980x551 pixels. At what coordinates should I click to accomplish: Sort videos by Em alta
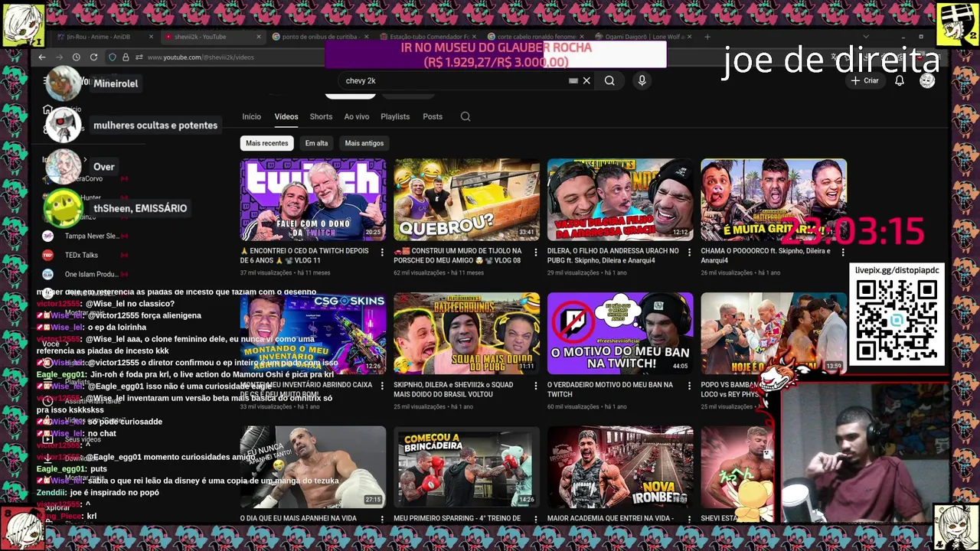point(316,143)
